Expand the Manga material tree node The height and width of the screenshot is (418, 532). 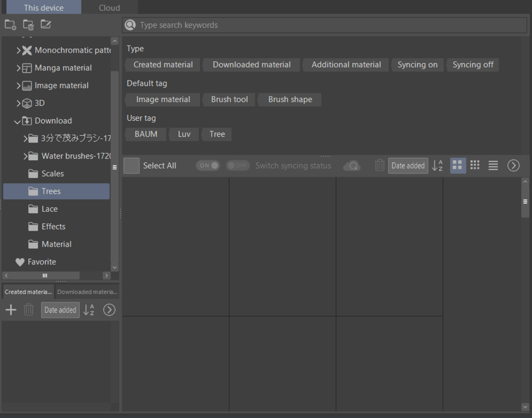click(18, 68)
